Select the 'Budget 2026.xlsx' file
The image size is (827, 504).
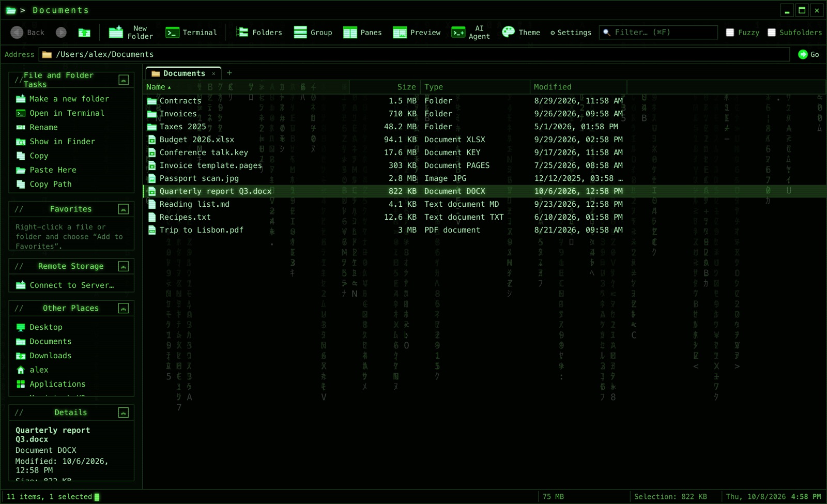[197, 140]
